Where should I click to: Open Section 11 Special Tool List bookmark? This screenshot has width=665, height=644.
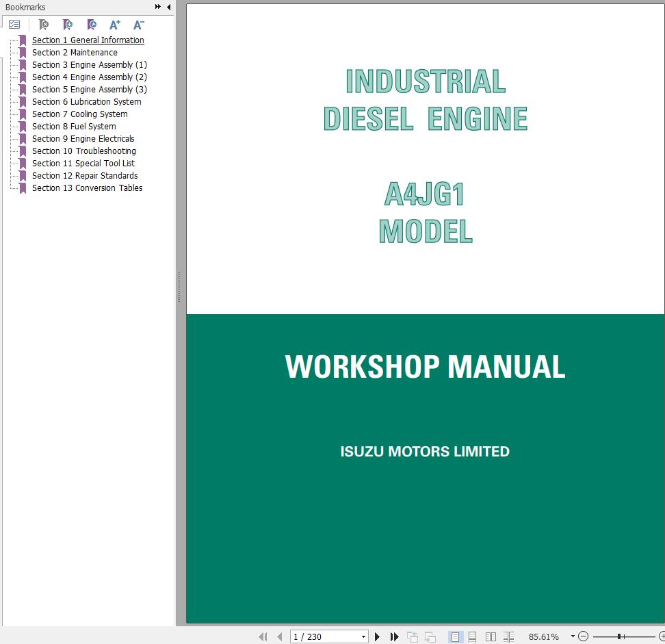(83, 163)
